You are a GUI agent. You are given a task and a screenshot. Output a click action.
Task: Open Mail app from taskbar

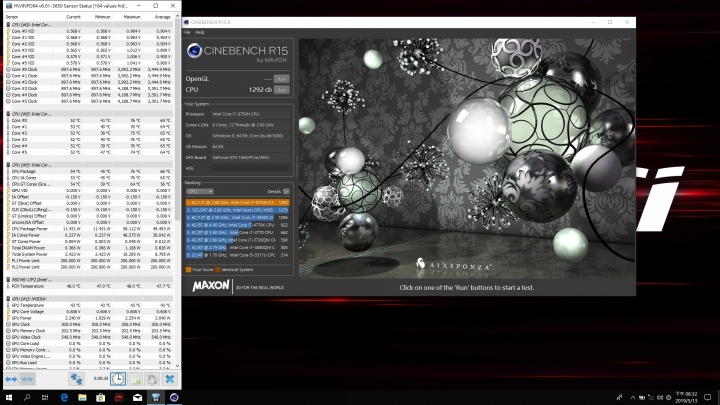coord(137,397)
